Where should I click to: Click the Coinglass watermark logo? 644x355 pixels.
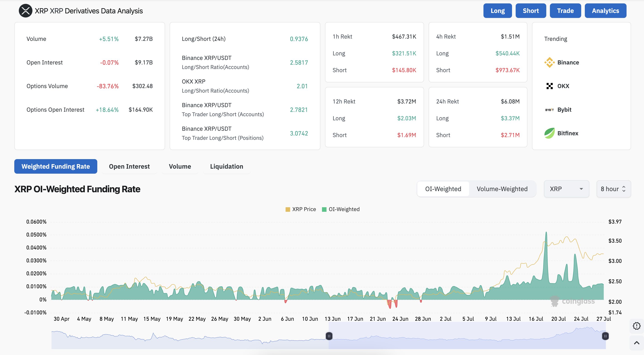[573, 301]
